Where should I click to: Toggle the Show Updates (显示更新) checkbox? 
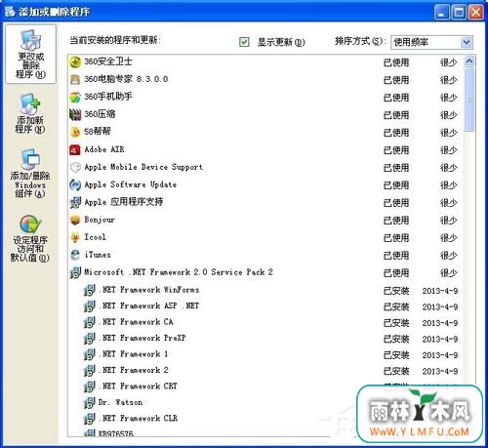pyautogui.click(x=244, y=42)
